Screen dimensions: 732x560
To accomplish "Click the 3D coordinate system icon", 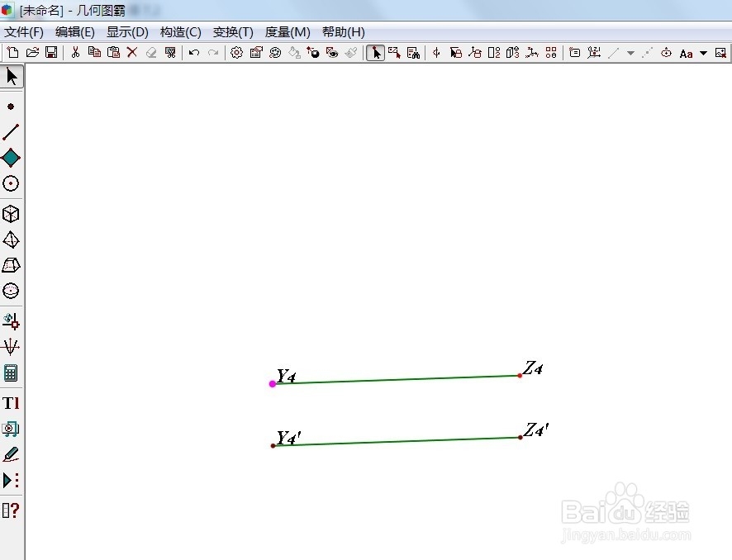I will (x=532, y=53).
